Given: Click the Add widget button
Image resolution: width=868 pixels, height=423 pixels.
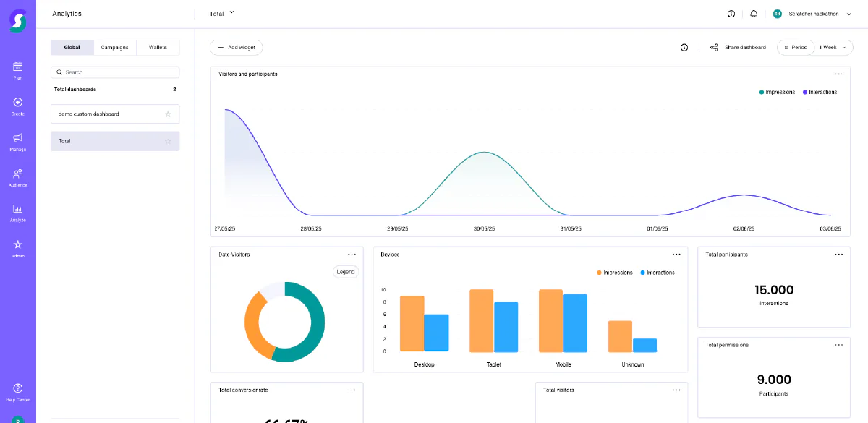Looking at the screenshot, I should 237,47.
